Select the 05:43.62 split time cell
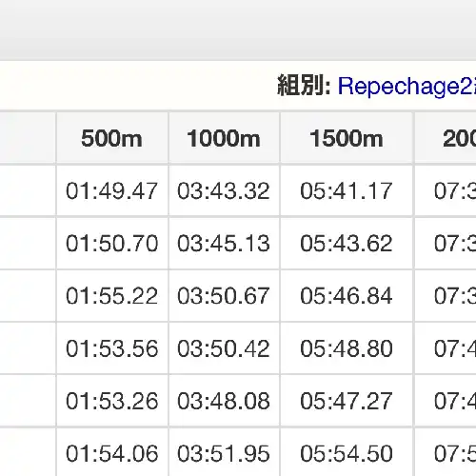Viewport: 476px width, 476px height. point(347,244)
